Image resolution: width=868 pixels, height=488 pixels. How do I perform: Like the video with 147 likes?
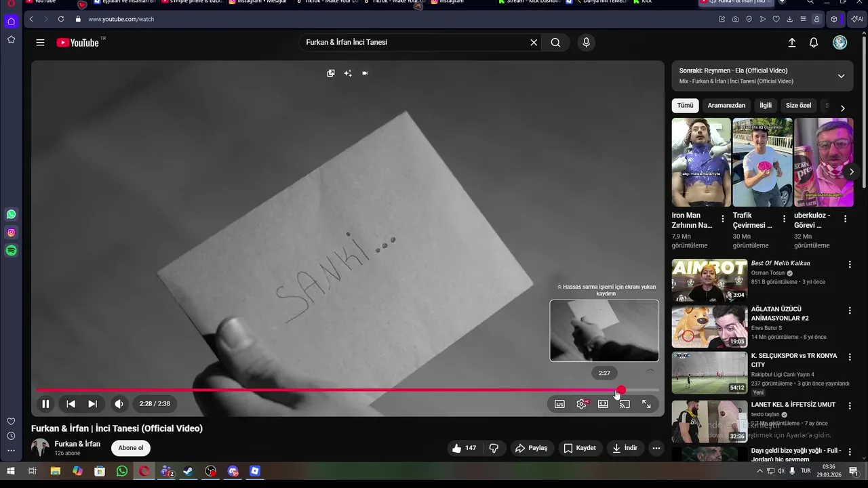click(465, 448)
